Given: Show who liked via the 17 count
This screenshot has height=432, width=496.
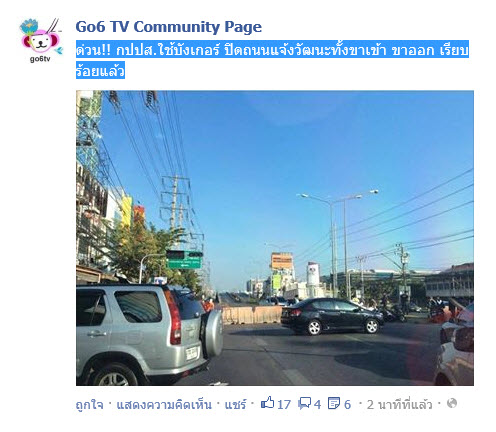Looking at the screenshot, I should click(x=284, y=405).
